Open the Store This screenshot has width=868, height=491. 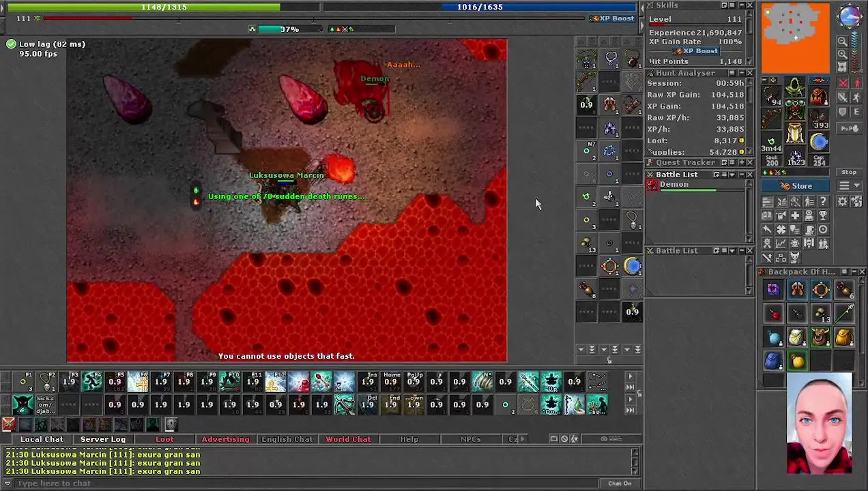[796, 186]
